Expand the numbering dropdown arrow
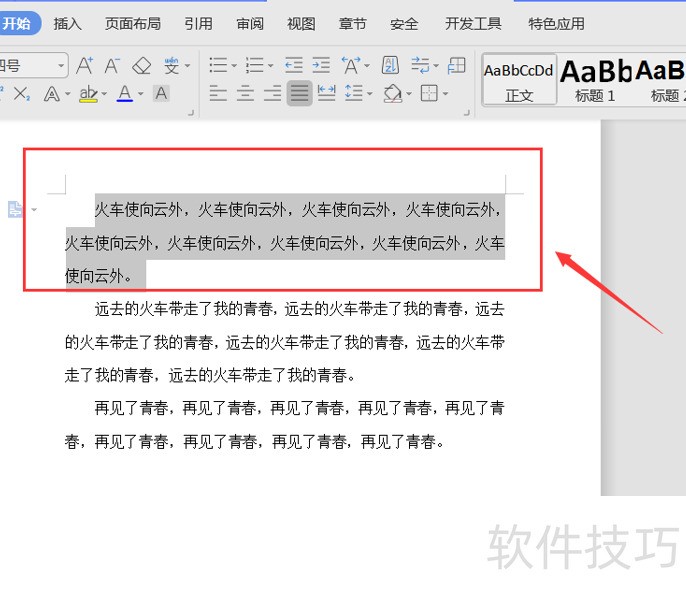This screenshot has height=598, width=686. [x=270, y=66]
